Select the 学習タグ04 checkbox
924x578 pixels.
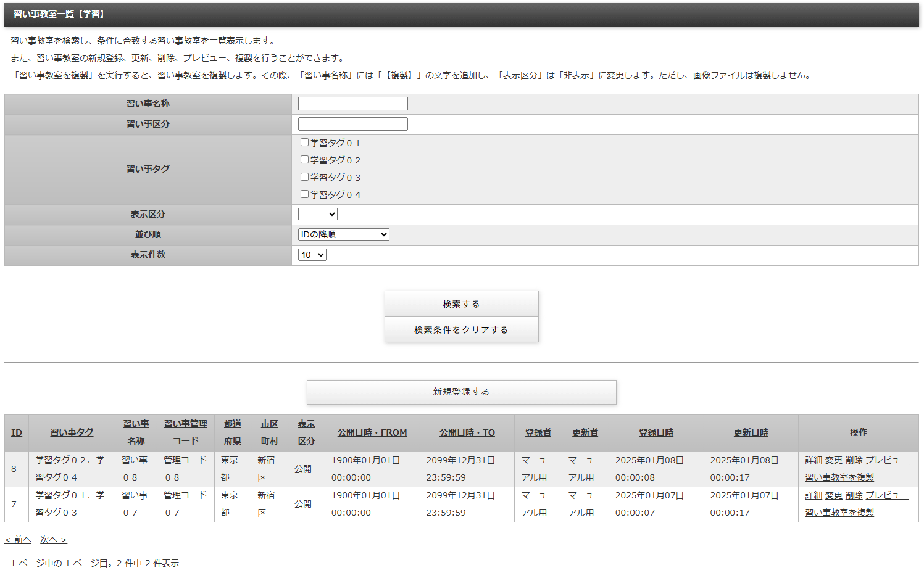[304, 194]
